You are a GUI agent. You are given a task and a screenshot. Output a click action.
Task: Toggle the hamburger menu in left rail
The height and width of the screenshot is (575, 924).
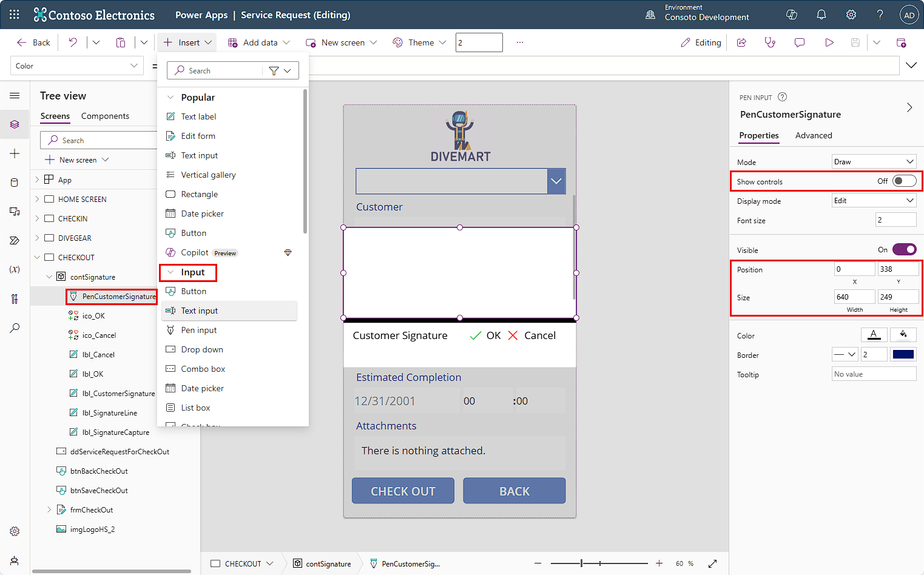pyautogui.click(x=15, y=95)
